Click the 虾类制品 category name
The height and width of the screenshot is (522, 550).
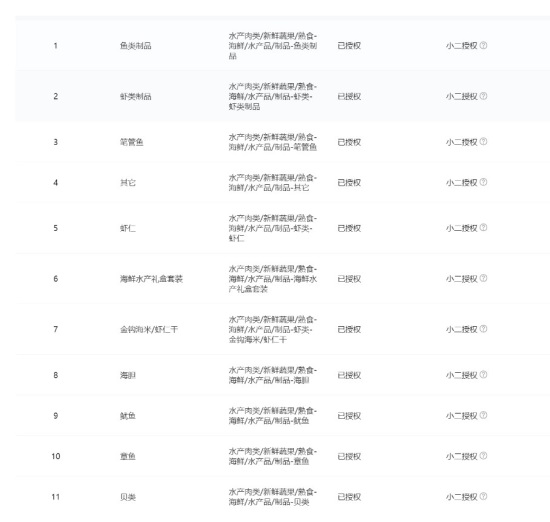tap(135, 96)
